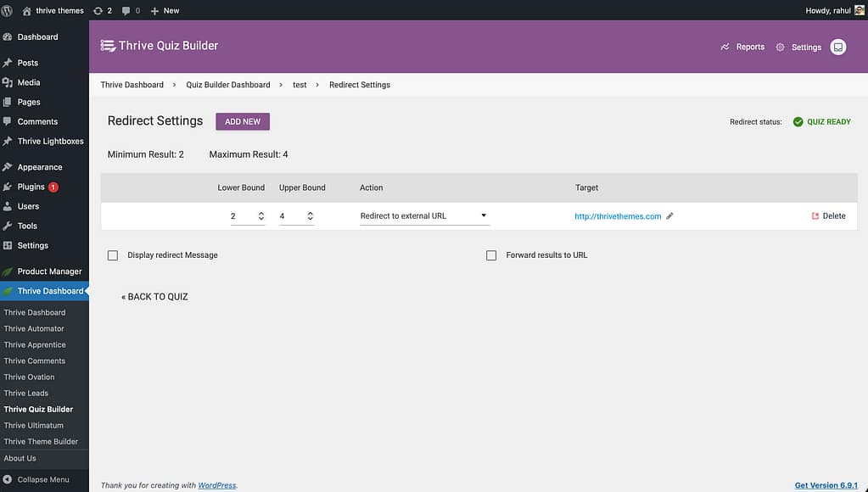Click the WordPress logo in admin bar
Viewport: 868px width, 492px height.
coord(8,10)
